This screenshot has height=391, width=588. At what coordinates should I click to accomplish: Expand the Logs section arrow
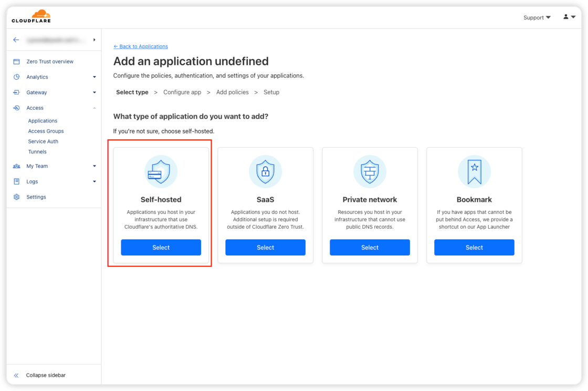tap(94, 182)
